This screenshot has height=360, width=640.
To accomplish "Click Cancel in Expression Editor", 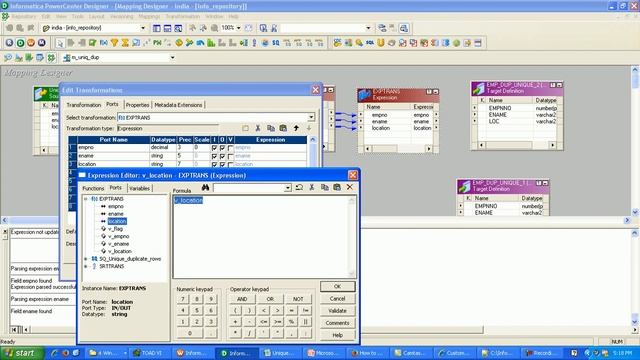I will tap(337, 298).
